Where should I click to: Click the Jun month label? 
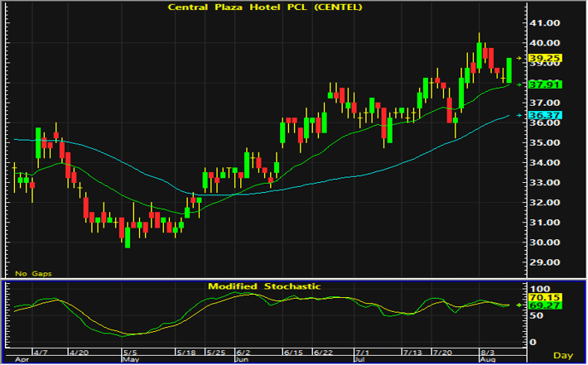click(x=242, y=359)
